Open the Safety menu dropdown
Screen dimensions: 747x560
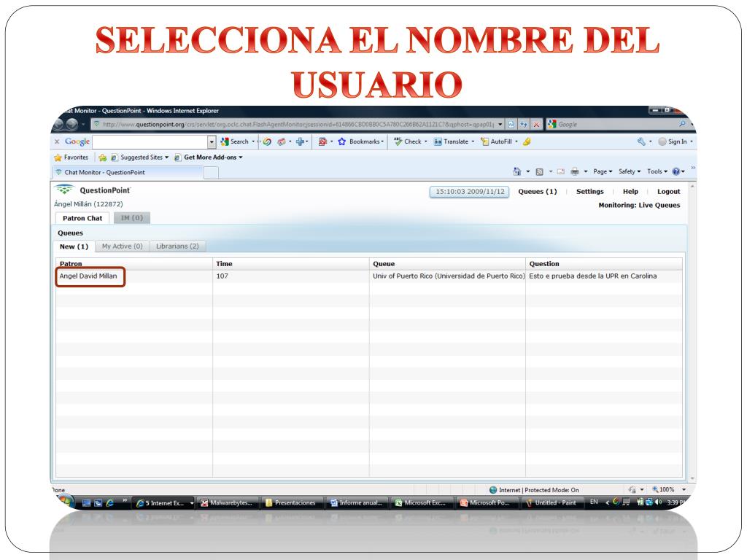(x=630, y=171)
